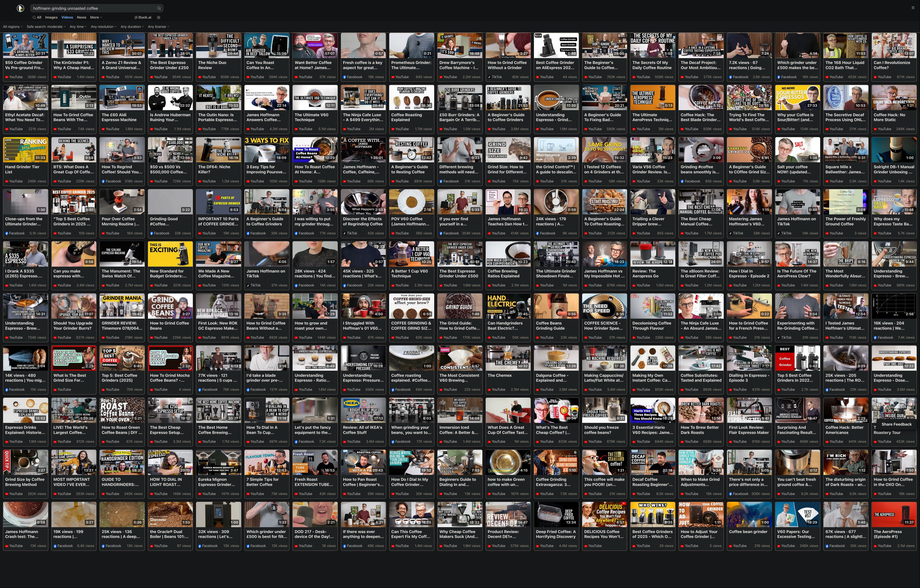
Task: Click the YouTube source icon under The Chemex
Action: coord(489,390)
